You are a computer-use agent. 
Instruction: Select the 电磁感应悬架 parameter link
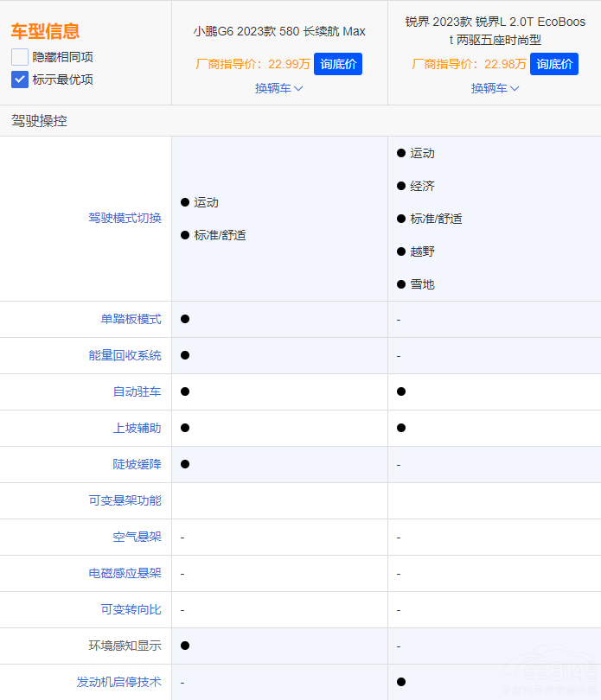(125, 574)
